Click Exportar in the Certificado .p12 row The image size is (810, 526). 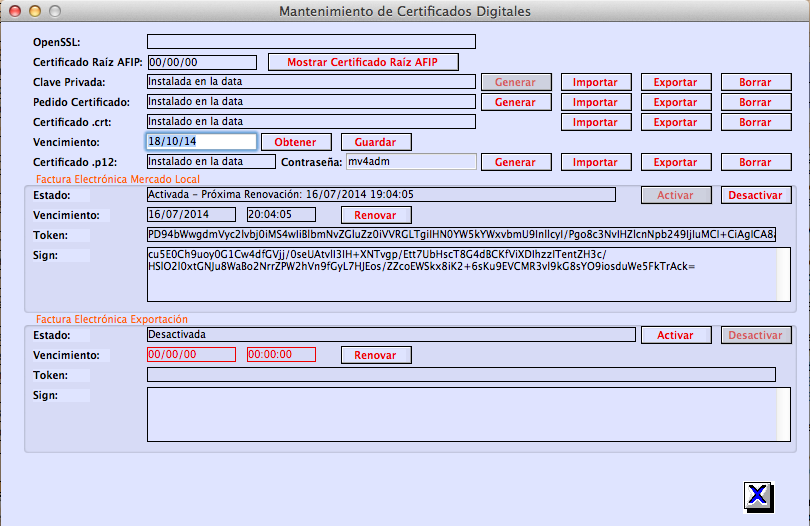coord(676,162)
